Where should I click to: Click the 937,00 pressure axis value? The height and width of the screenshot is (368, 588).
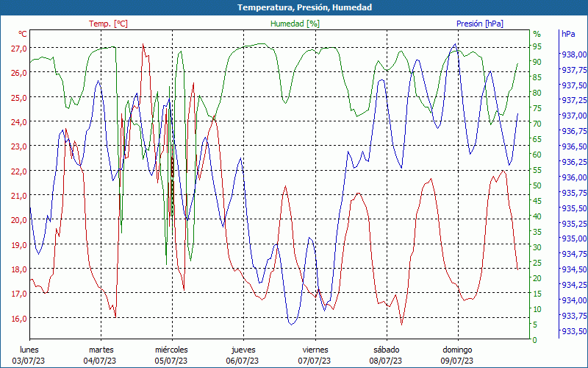(573, 116)
